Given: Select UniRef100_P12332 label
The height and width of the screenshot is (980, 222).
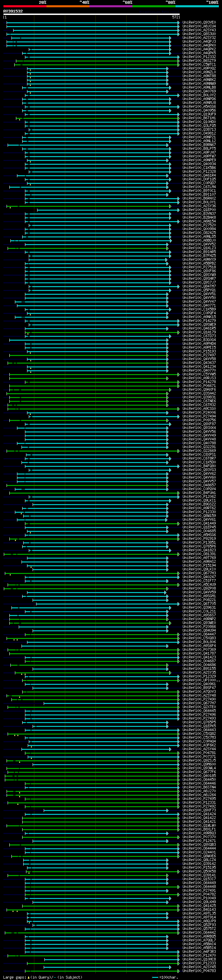Looking at the screenshot, I should coord(199,57).
